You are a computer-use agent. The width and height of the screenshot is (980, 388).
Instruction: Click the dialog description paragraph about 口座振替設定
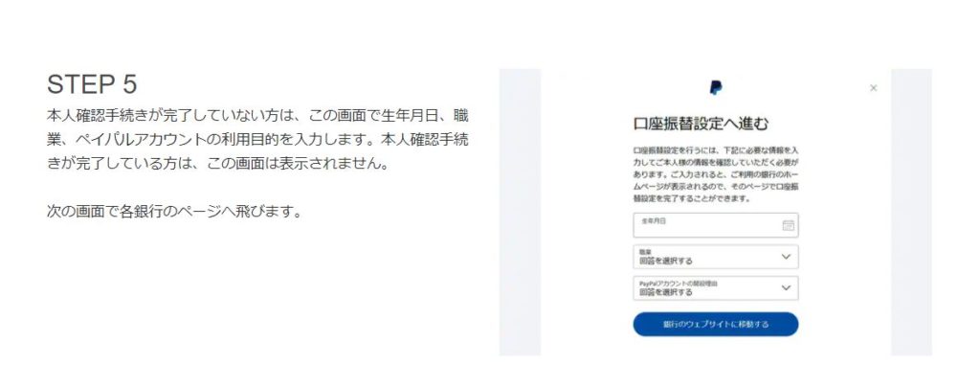pyautogui.click(x=716, y=174)
